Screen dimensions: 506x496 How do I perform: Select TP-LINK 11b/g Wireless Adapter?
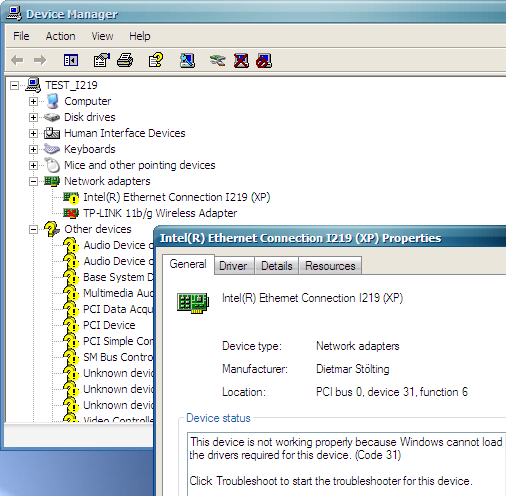[160, 213]
